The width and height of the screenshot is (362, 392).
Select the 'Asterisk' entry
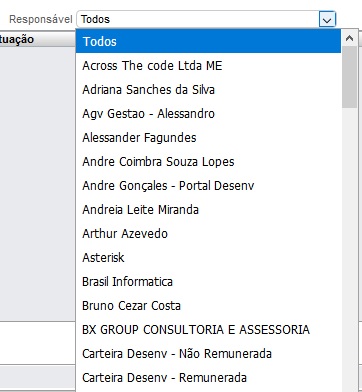point(208,257)
